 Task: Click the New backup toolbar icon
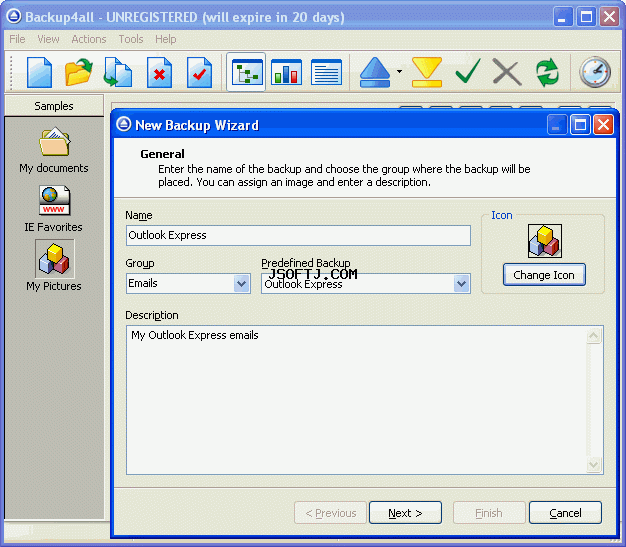[39, 72]
